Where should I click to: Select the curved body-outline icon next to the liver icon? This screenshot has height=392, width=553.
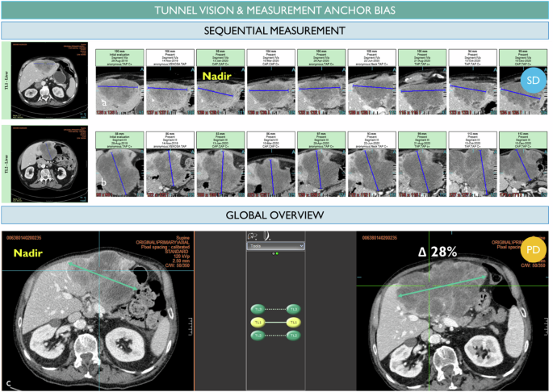click(x=267, y=236)
